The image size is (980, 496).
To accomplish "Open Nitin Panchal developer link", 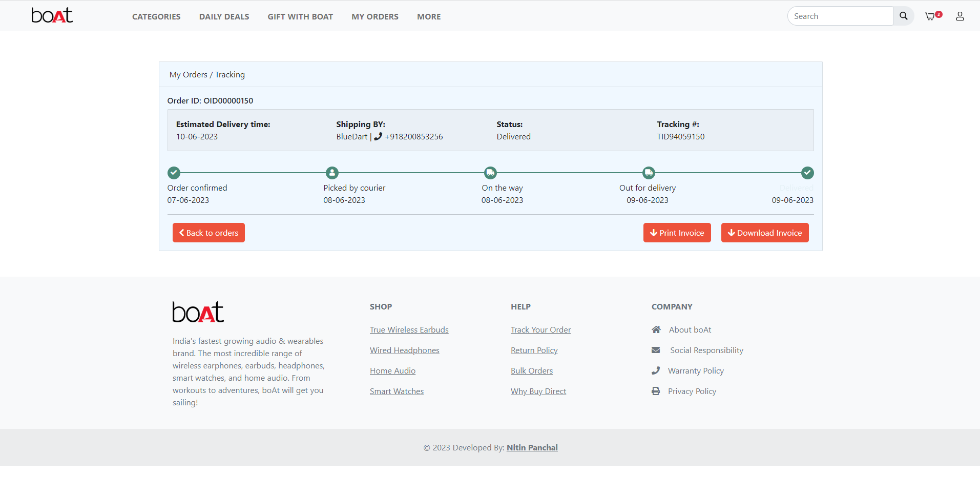I will tap(532, 447).
